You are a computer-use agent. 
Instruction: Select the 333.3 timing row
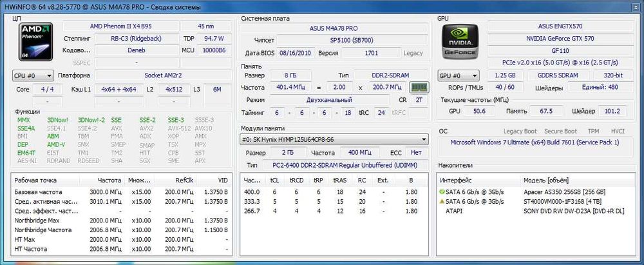click(x=334, y=202)
